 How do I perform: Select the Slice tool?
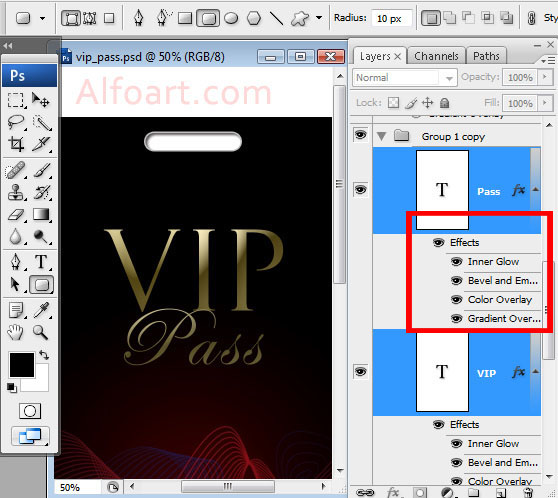tap(42, 144)
